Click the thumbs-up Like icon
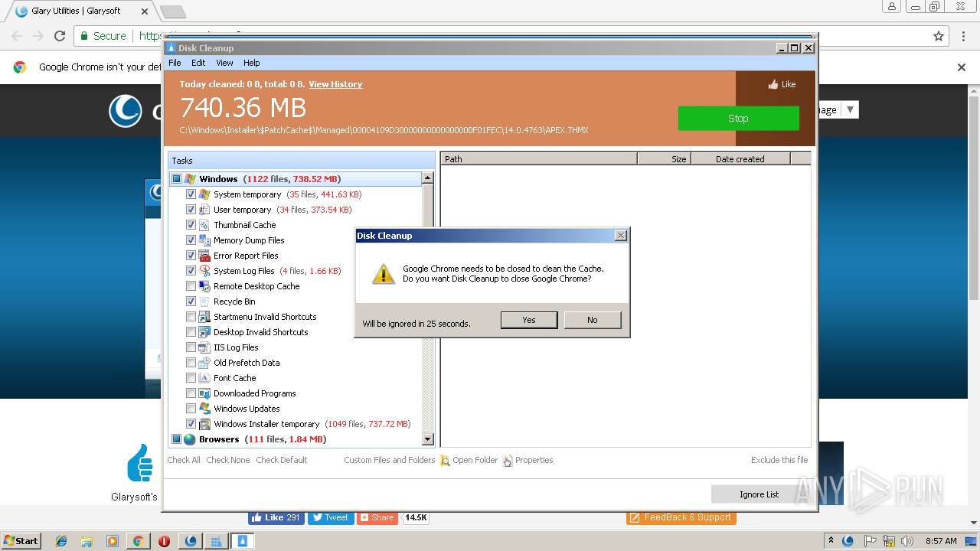 pos(773,84)
